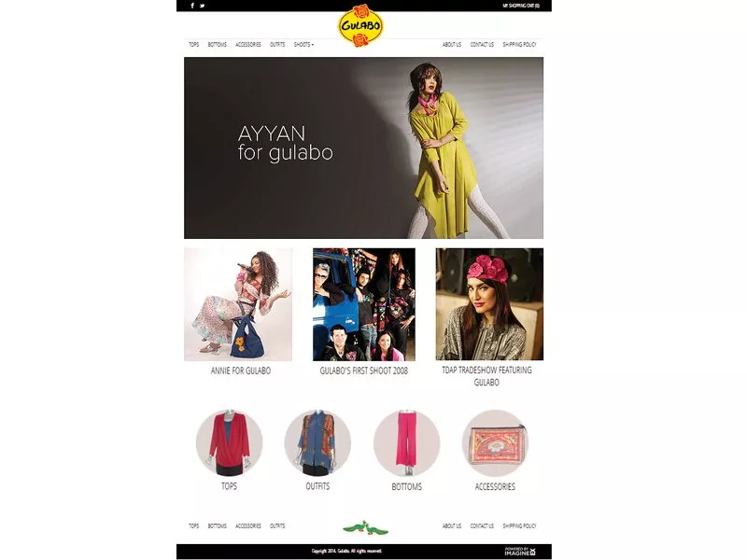The image size is (747, 560).
Task: Click the Gulabo logo in header
Action: (x=360, y=26)
